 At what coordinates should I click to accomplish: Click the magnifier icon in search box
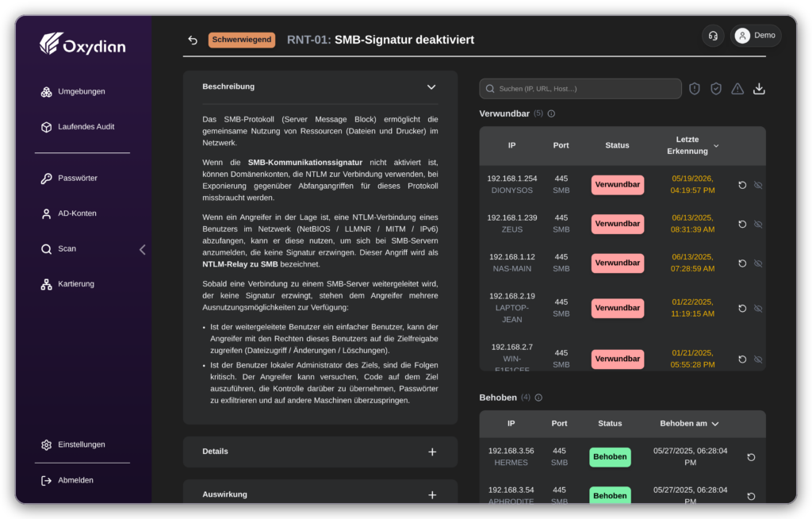pos(490,89)
